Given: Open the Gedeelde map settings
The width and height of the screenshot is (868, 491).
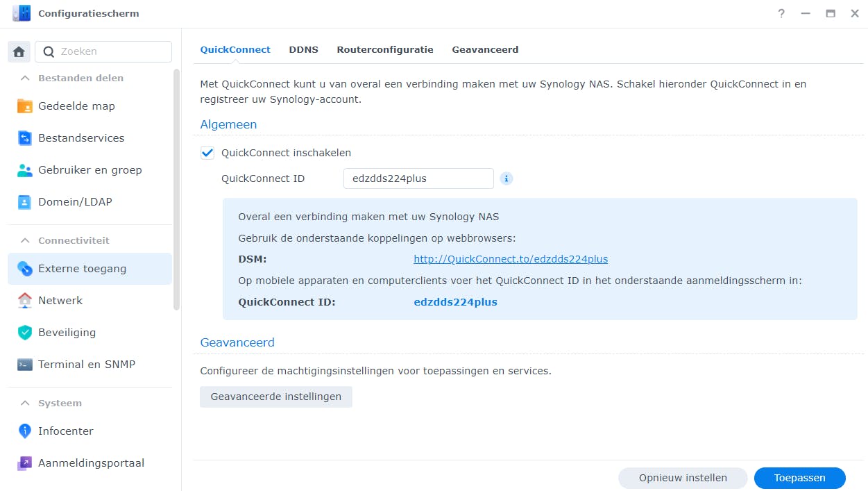Looking at the screenshot, I should (78, 106).
